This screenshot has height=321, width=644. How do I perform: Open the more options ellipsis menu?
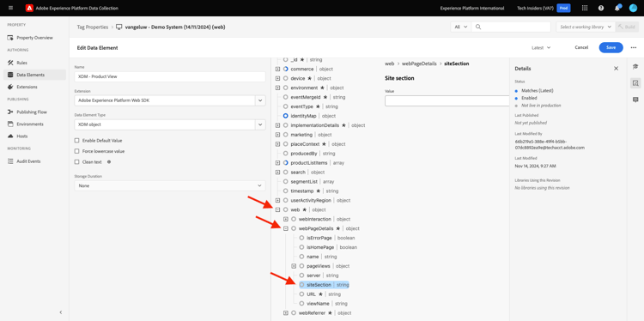pyautogui.click(x=634, y=47)
